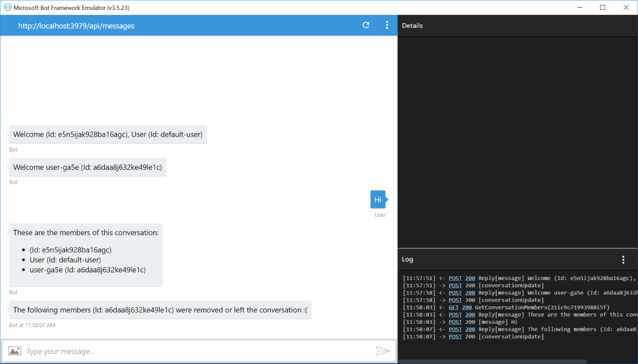This screenshot has width=638, height=364.
Task: Click the refresh conversation icon
Action: point(366,25)
